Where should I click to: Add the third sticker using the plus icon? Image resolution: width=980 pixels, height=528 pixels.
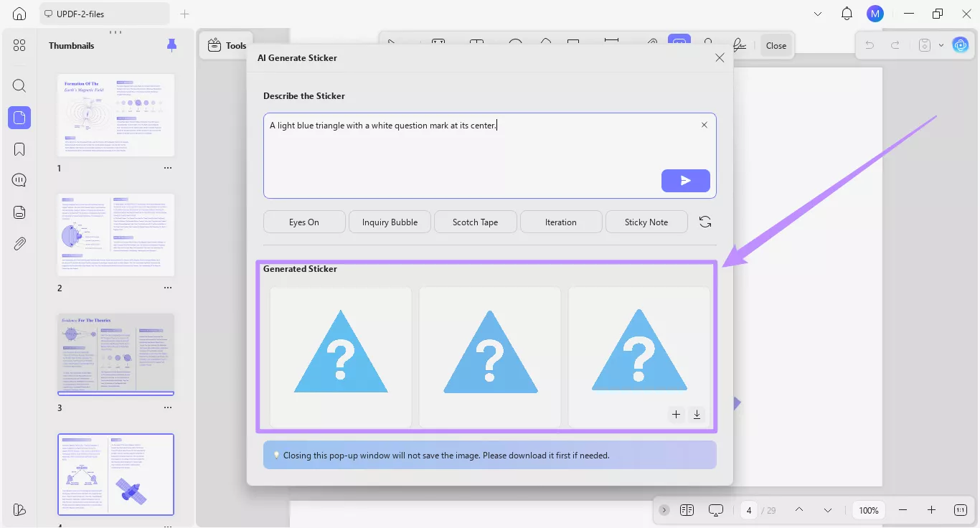point(675,415)
